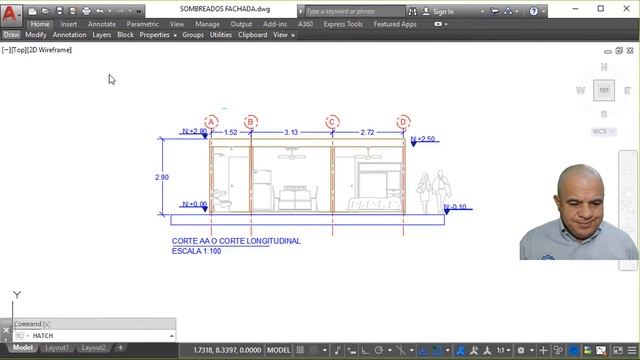Open the status bar customization menu icon
This screenshot has height=360, width=640.
632,350
